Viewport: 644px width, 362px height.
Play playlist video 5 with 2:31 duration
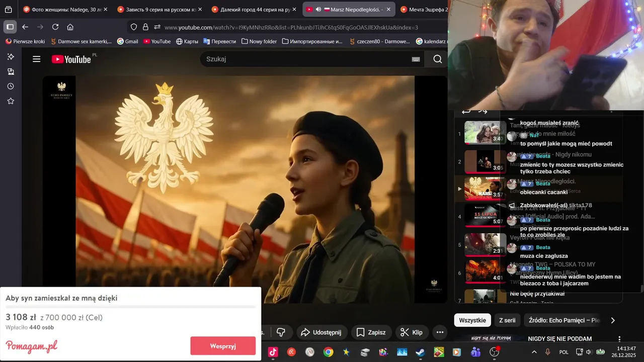485,245
